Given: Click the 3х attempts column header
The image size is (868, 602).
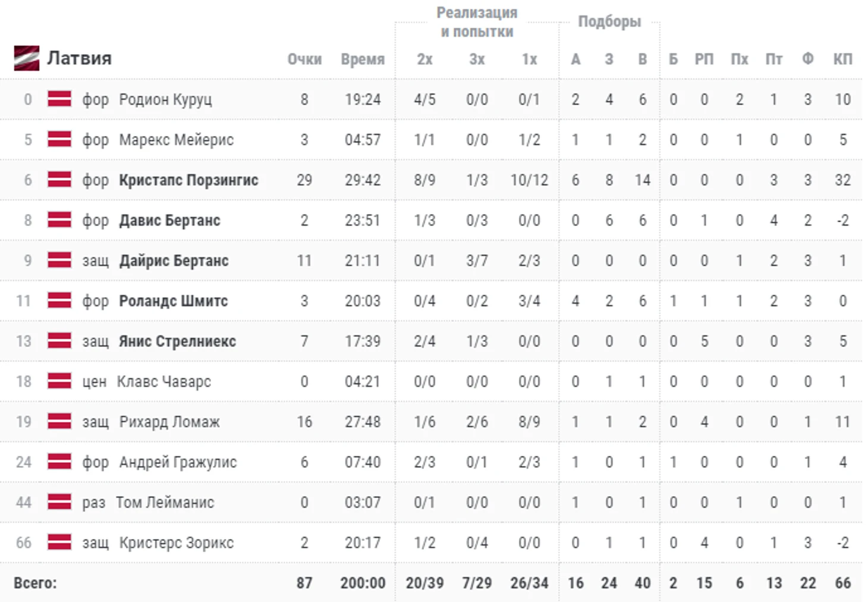Looking at the screenshot, I should coord(477,59).
